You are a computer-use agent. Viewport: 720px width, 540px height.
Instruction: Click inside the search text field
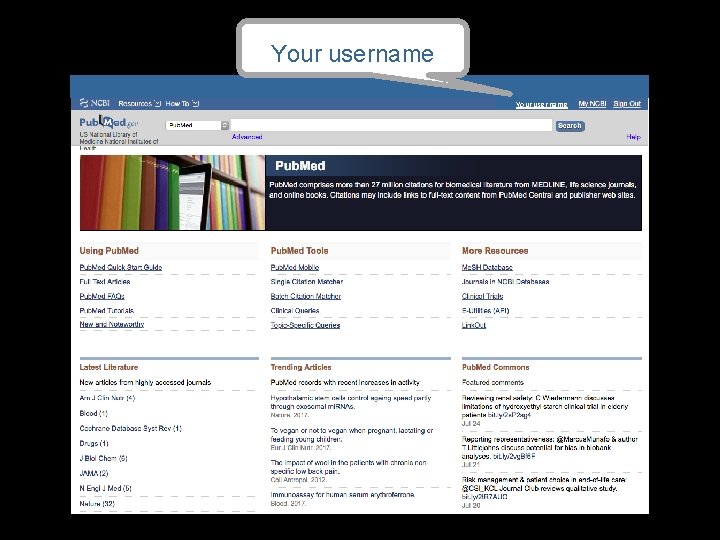point(391,125)
